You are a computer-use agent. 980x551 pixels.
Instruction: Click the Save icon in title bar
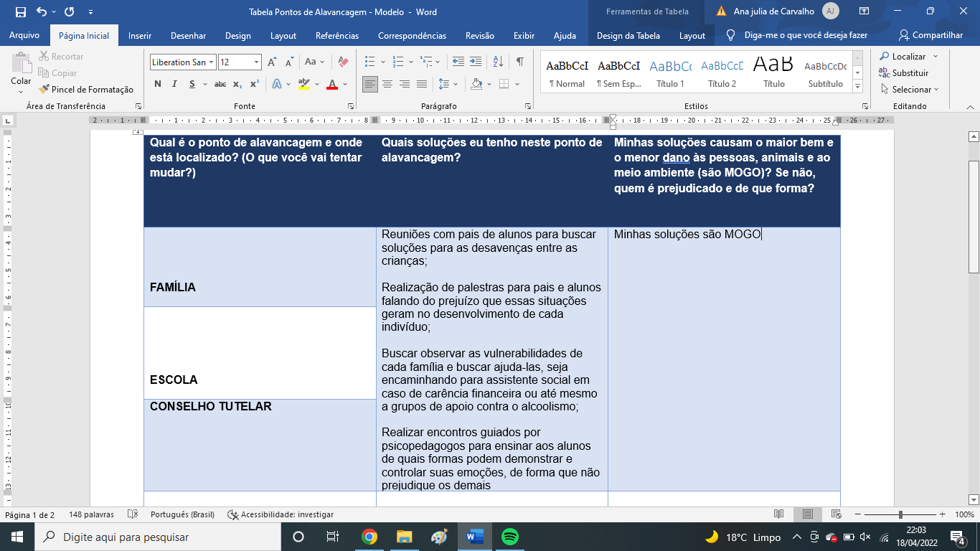tap(20, 11)
